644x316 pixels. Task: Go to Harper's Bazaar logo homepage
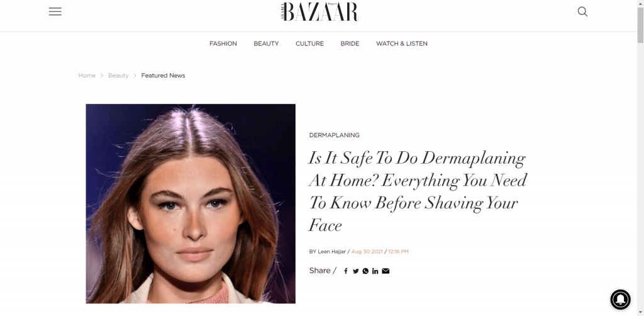pos(320,11)
